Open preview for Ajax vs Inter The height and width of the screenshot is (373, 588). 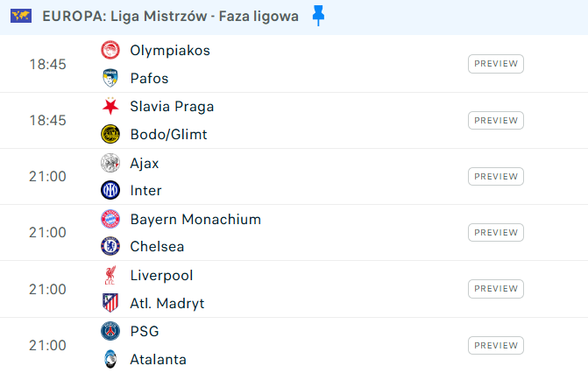(496, 177)
